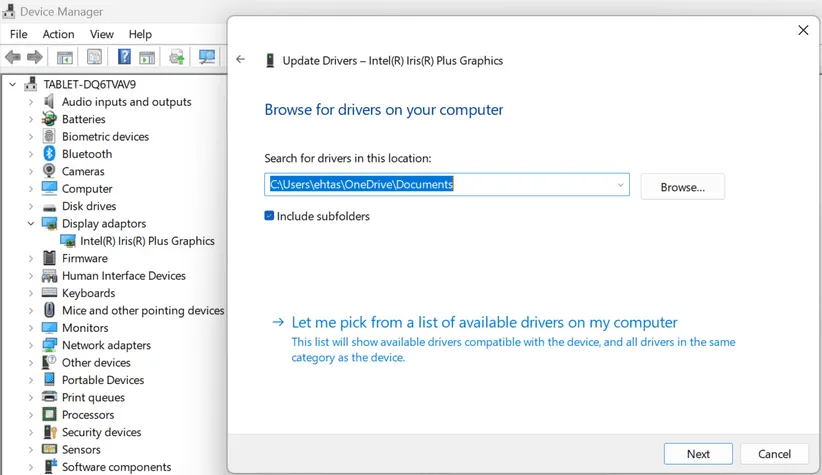Click the Properties toolbar icon
The width and height of the screenshot is (822, 475).
pos(94,57)
